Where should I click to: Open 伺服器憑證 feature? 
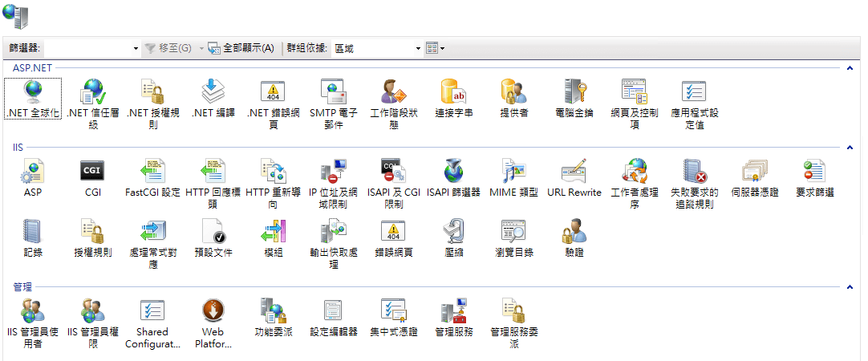(755, 178)
